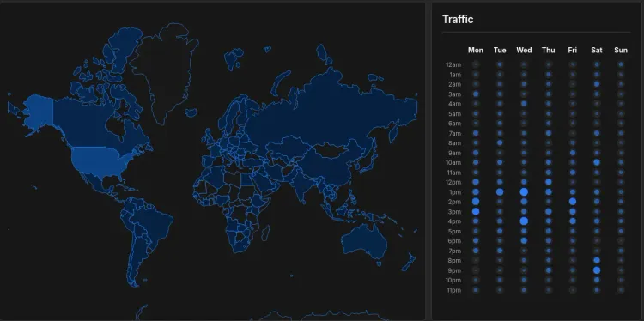Image resolution: width=644 pixels, height=321 pixels.
Task: Select the Monday 3pm traffic dot
Action: tap(476, 211)
